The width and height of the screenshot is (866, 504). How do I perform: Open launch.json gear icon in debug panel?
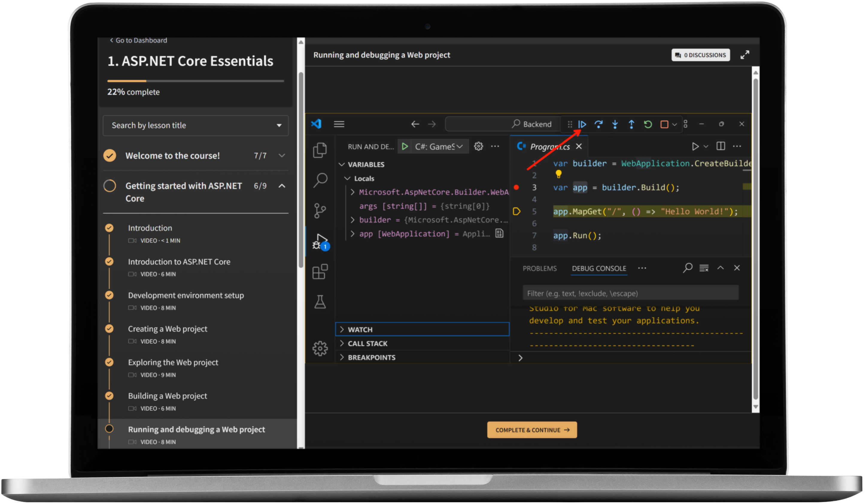478,146
